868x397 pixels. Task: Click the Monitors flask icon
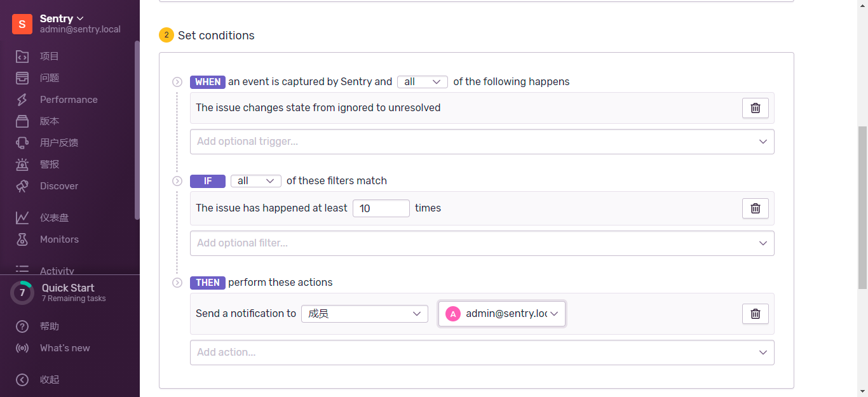[22, 239]
